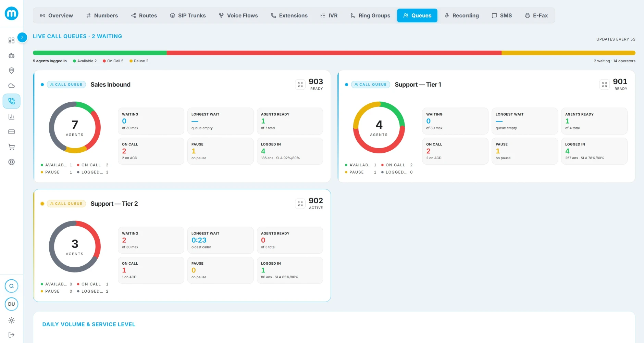Click the Longest Wait 0:23 tile
This screenshot has width=644, height=343.
(220, 240)
